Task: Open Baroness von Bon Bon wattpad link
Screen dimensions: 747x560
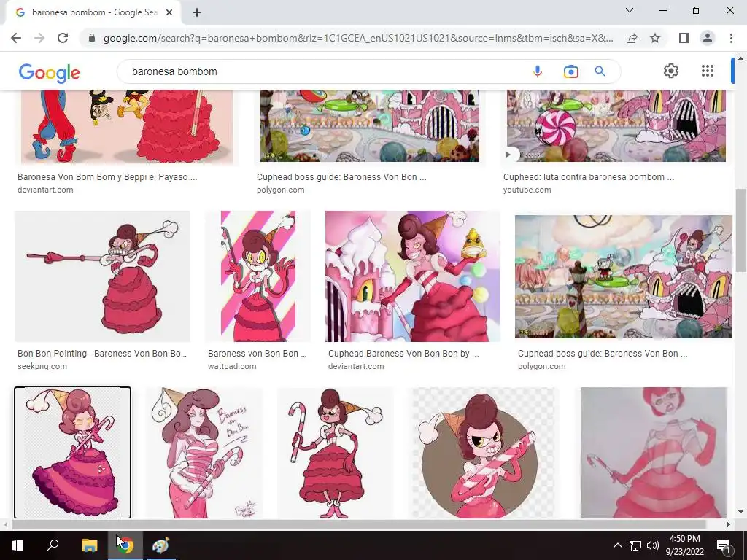Action: point(258,354)
